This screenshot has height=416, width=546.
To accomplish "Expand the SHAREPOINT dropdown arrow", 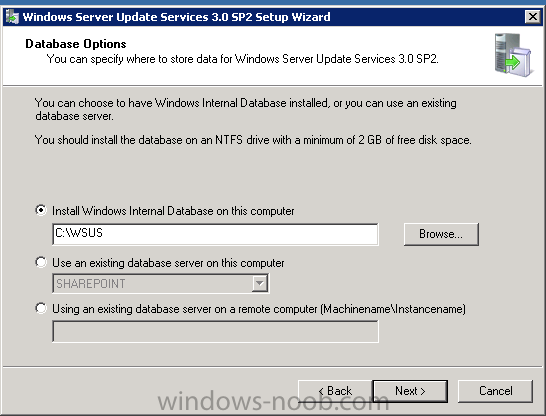I will [x=260, y=283].
